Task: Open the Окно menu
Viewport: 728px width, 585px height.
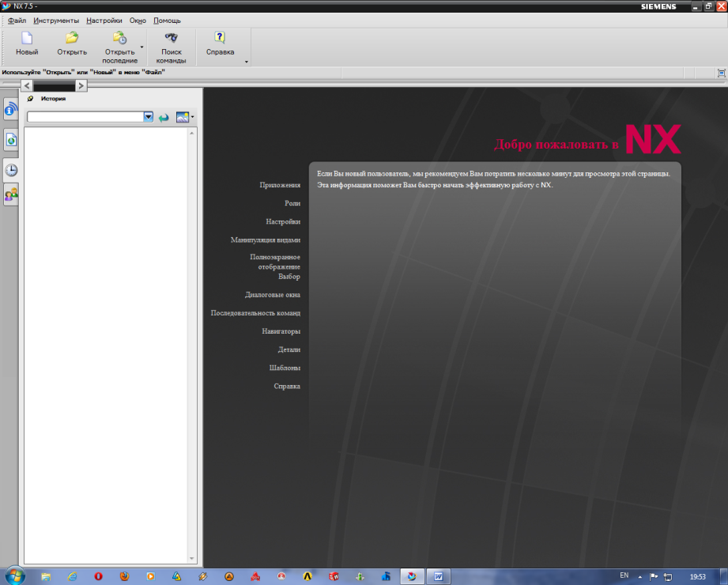Action: [138, 21]
